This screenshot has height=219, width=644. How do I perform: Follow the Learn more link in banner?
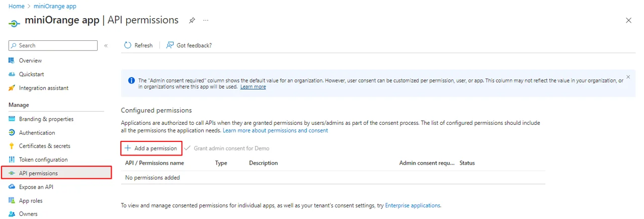click(253, 87)
